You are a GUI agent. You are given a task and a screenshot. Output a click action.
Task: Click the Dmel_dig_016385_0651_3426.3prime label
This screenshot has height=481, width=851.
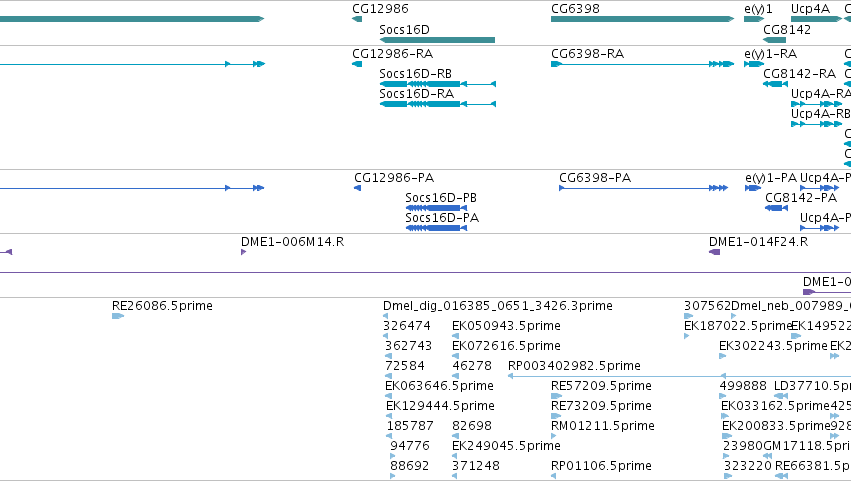click(x=498, y=306)
